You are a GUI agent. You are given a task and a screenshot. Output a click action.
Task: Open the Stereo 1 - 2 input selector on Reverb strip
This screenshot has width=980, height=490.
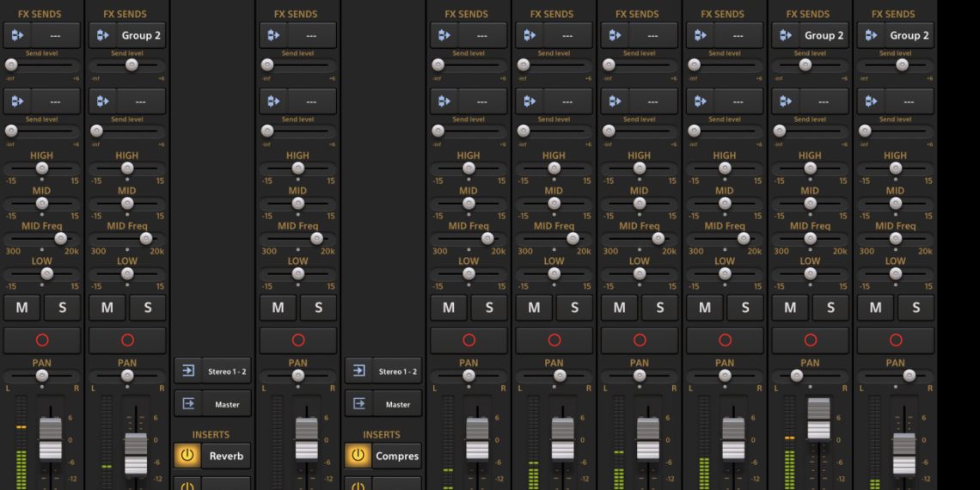(227, 371)
